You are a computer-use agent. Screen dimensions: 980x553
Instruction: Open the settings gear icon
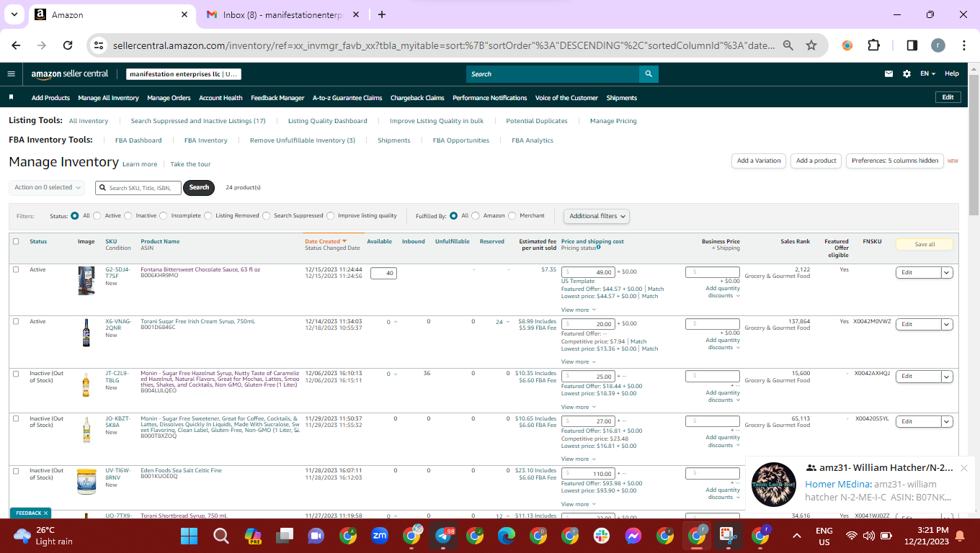click(x=906, y=73)
